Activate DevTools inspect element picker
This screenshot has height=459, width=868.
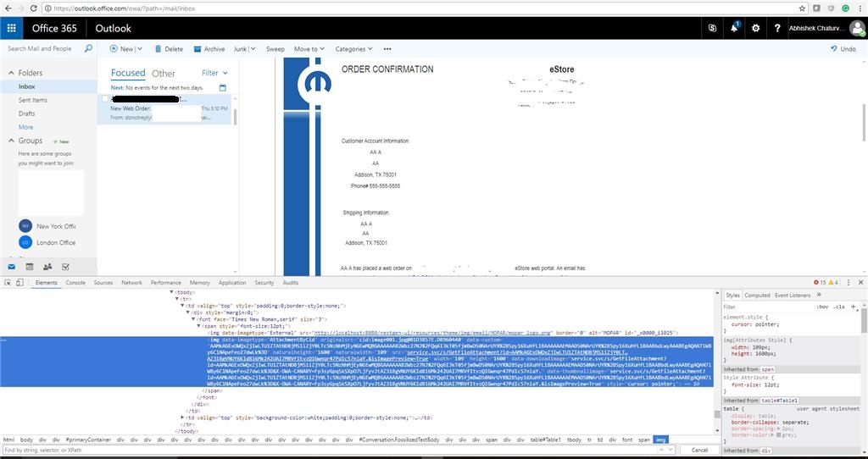click(8, 282)
